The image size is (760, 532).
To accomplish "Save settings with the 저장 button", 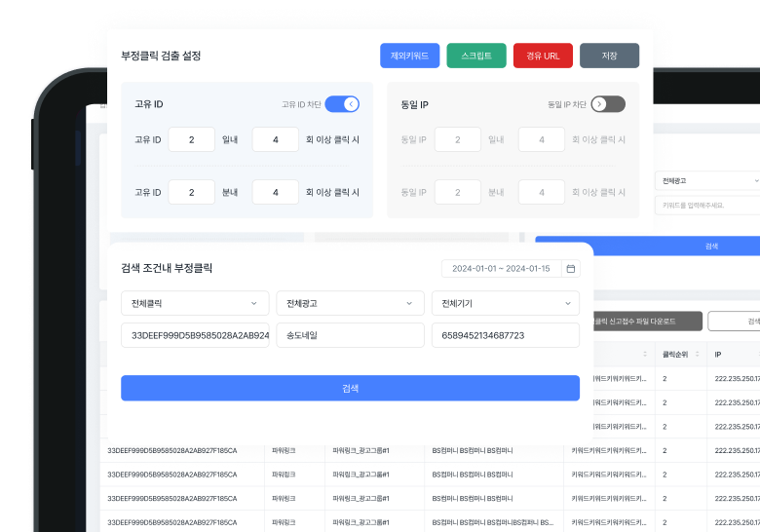I will 609,57.
